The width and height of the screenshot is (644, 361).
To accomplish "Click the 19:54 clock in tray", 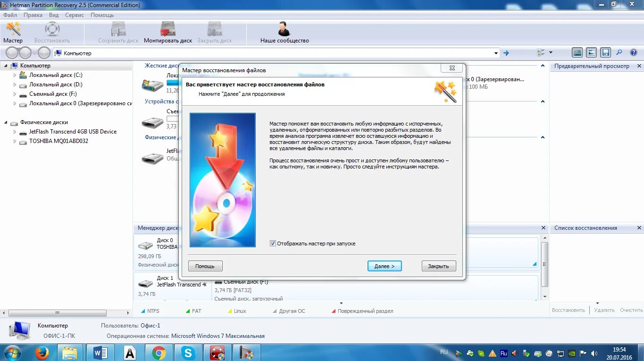I will [x=619, y=350].
